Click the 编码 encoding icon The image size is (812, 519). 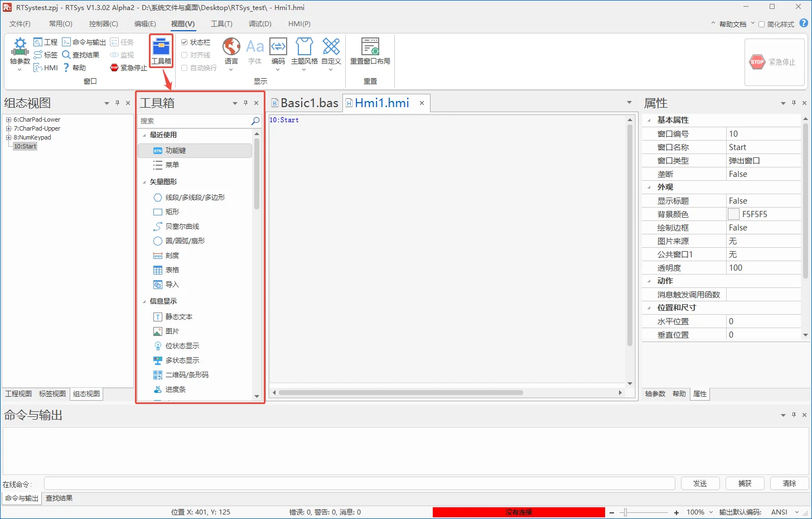click(278, 54)
